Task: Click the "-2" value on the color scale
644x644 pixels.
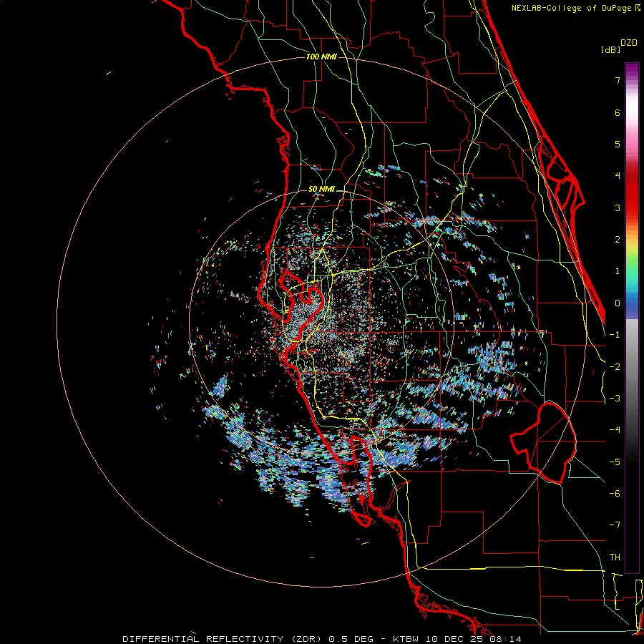Action: click(x=615, y=367)
